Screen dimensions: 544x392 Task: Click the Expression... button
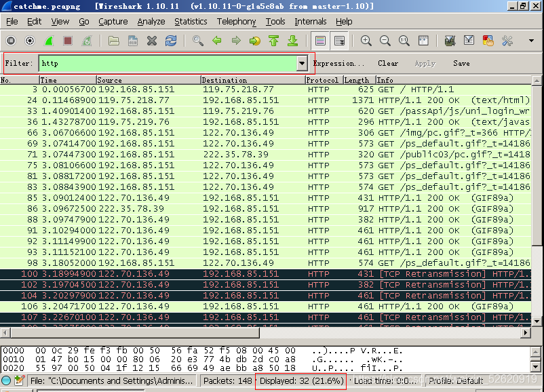coord(339,64)
